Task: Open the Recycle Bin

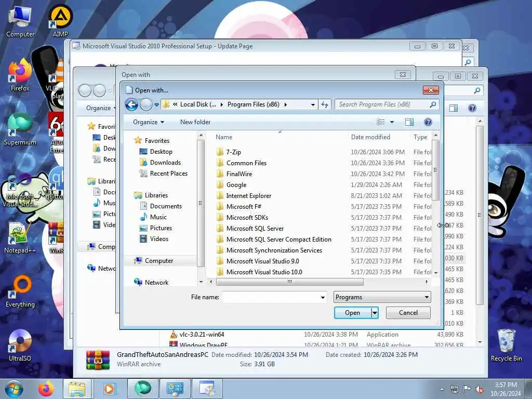Action: [506, 345]
